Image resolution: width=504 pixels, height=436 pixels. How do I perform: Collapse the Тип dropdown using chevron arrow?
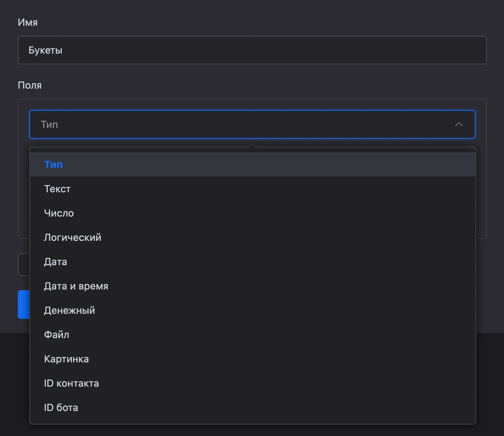click(x=459, y=124)
